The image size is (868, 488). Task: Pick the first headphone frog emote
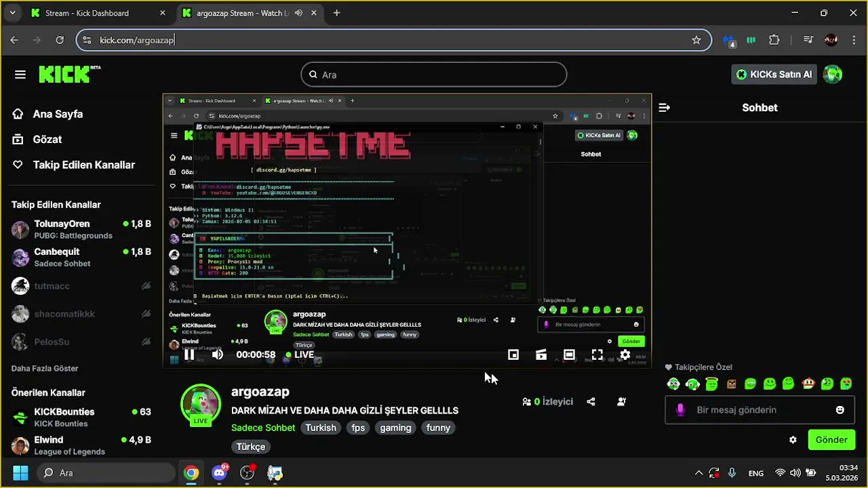tap(673, 384)
